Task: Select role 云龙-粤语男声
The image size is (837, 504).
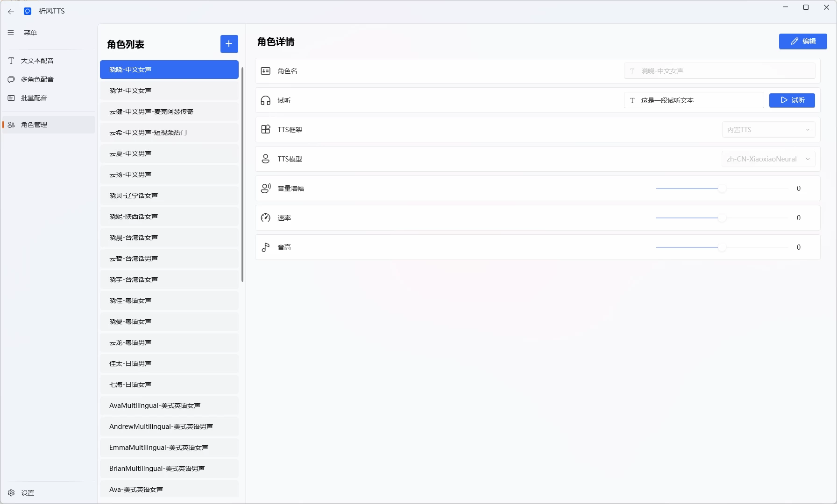Action: tap(169, 343)
